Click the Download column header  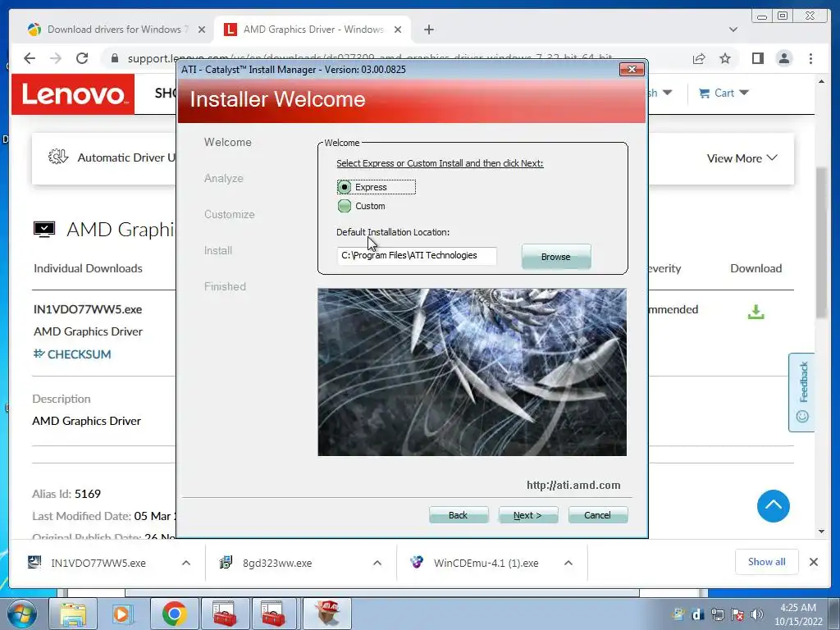click(756, 268)
